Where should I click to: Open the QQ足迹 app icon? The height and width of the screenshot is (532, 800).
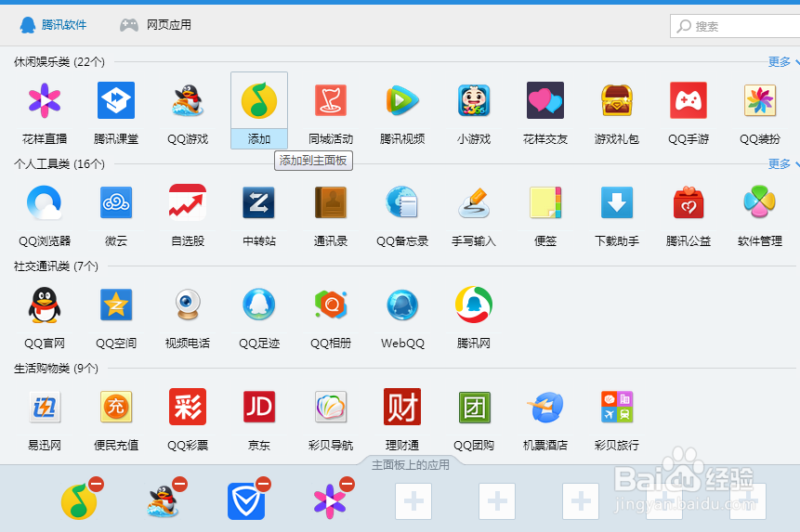[x=258, y=305]
